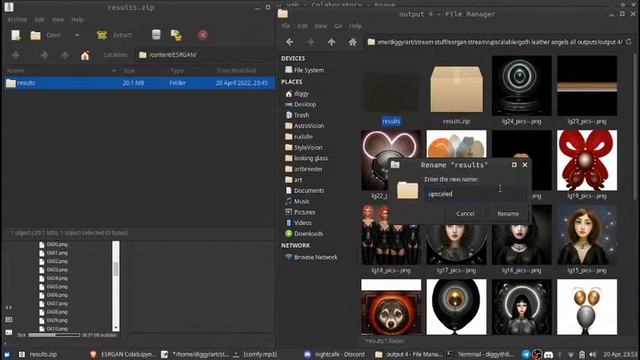Click the Open archive folder icon
640x360 pixels.
(36, 35)
